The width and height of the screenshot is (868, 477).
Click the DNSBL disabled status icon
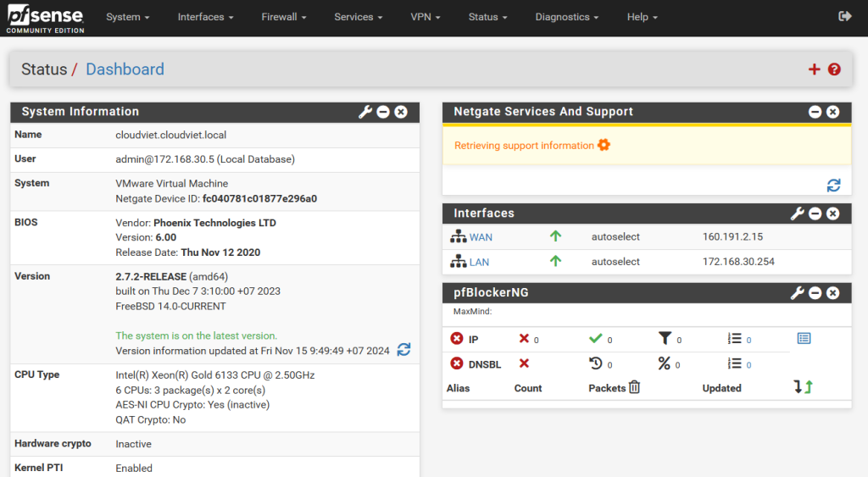click(457, 363)
